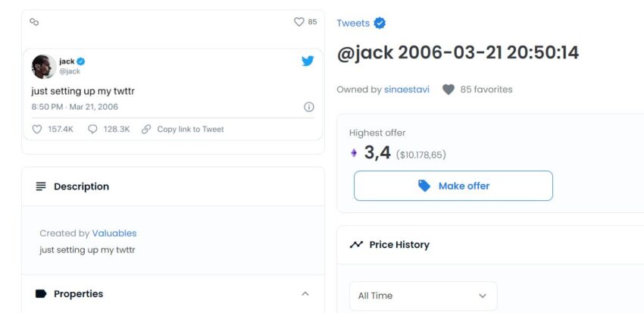The height and width of the screenshot is (313, 644).
Task: Click the Price History chart icon
Action: point(356,245)
